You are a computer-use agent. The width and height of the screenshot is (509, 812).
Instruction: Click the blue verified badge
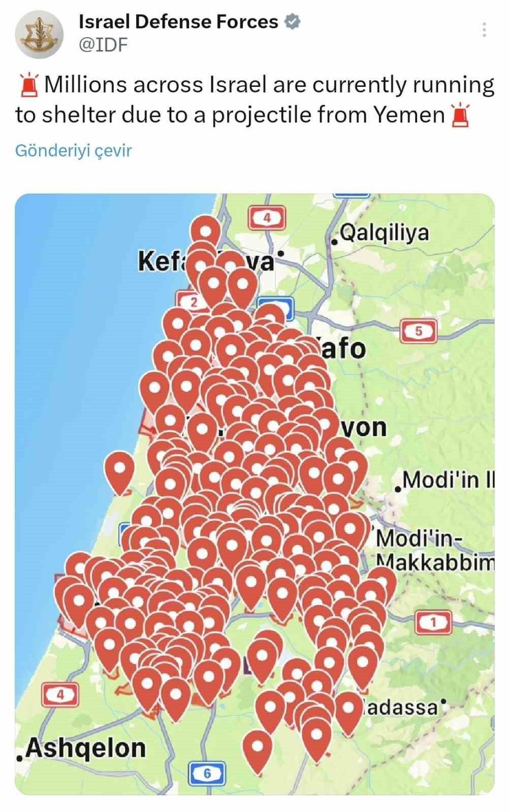tap(292, 22)
